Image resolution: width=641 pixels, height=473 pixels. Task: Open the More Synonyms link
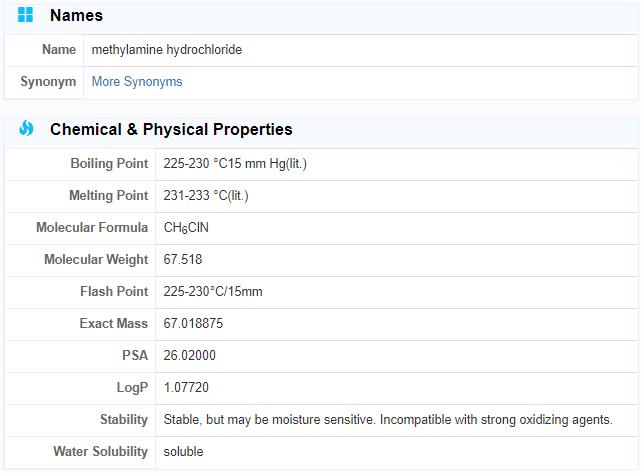(x=137, y=82)
